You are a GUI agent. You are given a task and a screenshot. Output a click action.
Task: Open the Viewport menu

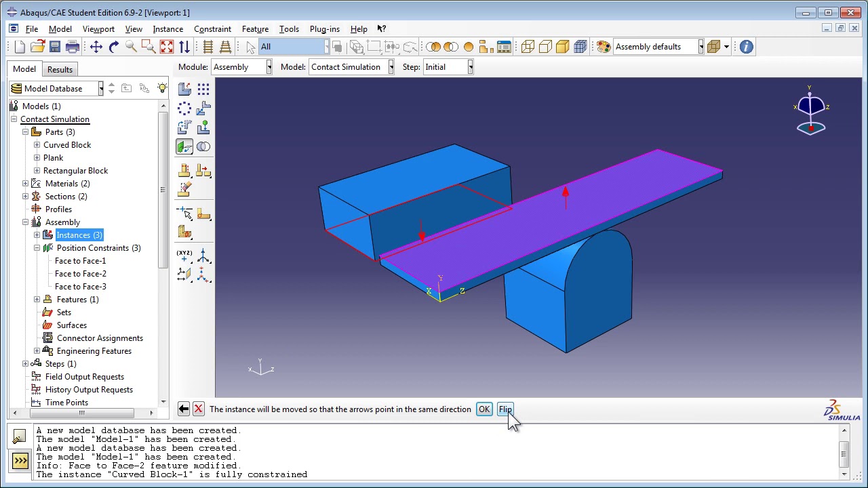pos(98,29)
